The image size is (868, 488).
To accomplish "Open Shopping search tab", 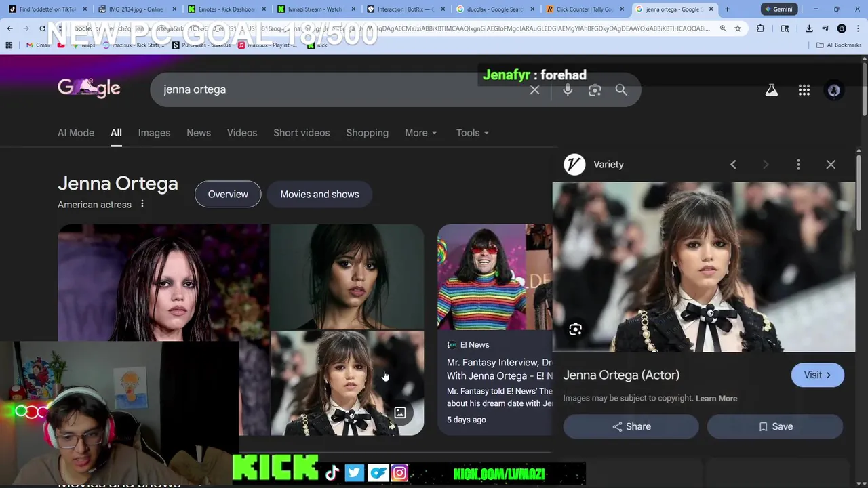I will (x=368, y=133).
